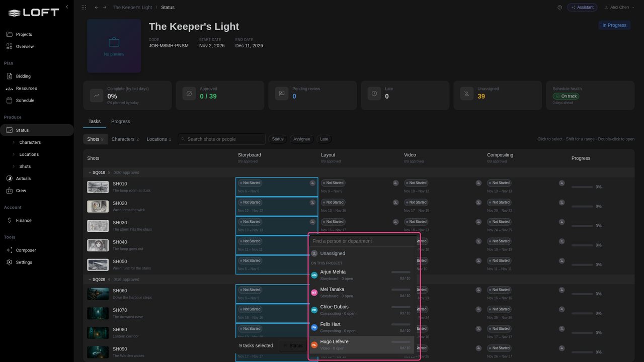Go forward with the right arrow
The image size is (644, 362).
tap(105, 8)
